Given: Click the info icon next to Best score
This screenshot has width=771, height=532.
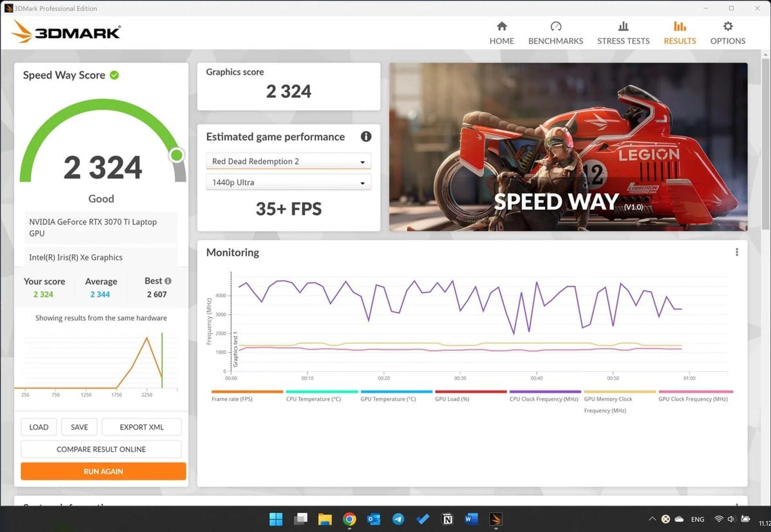Looking at the screenshot, I should [x=168, y=281].
